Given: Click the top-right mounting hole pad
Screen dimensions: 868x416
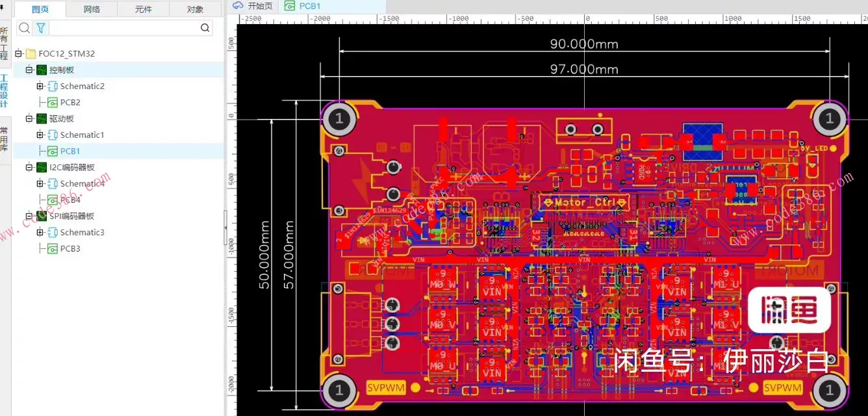Looking at the screenshot, I should (829, 119).
